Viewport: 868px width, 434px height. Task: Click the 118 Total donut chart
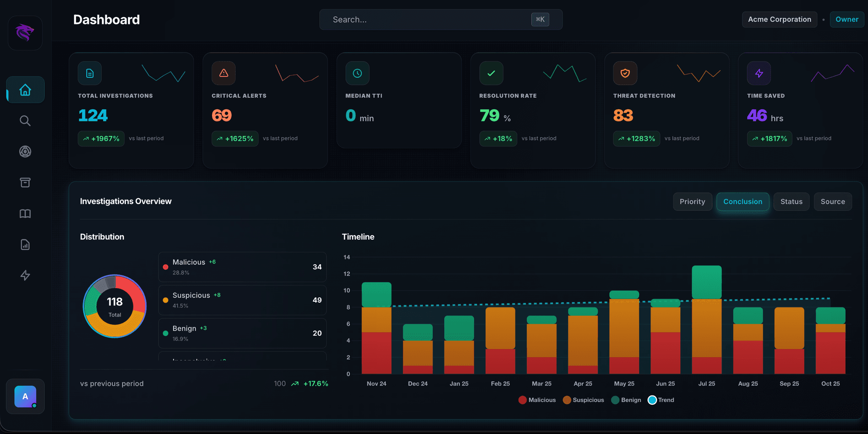(x=114, y=307)
